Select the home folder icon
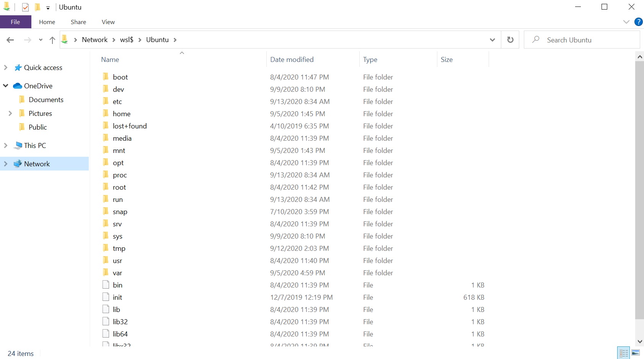 (x=106, y=113)
